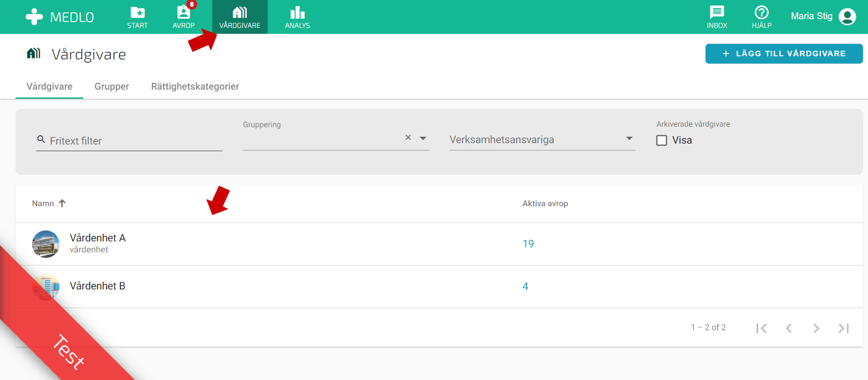Click Vårdenhet A active avrop count 19
The height and width of the screenshot is (380, 868).
point(528,244)
